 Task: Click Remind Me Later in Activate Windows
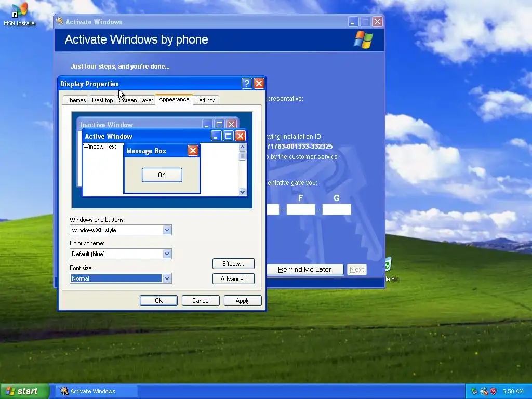(x=304, y=270)
